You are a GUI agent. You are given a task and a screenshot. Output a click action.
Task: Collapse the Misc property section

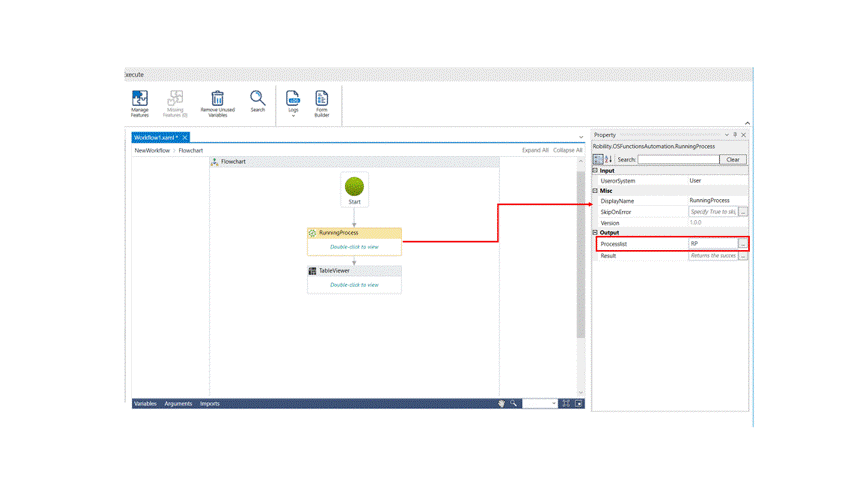coord(596,191)
